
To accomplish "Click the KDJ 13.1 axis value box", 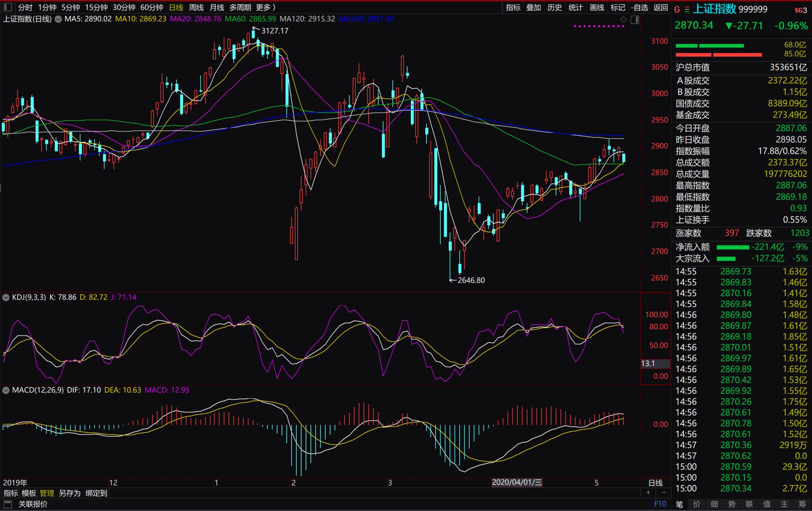I will pyautogui.click(x=655, y=364).
